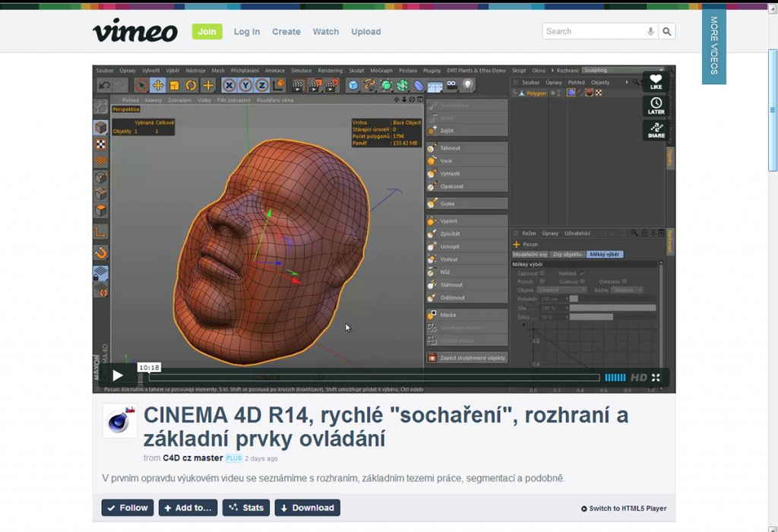Click the Axis mode L-shaped icon
778x532 pixels.
101,232
